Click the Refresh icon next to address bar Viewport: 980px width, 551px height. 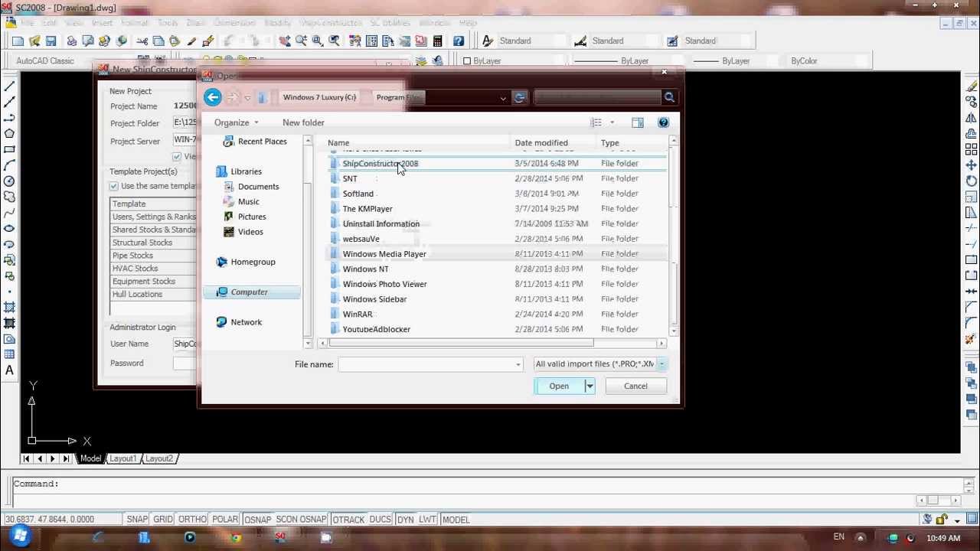pyautogui.click(x=520, y=97)
